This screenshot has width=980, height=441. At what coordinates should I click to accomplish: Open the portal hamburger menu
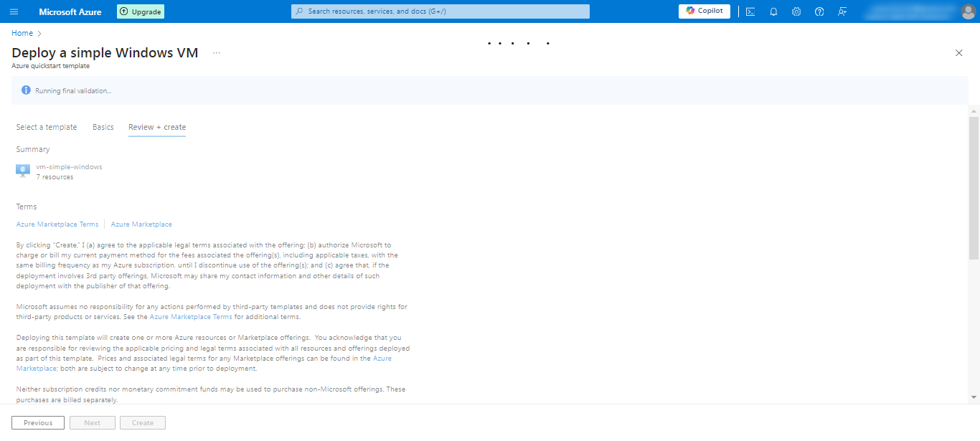[x=14, y=11]
